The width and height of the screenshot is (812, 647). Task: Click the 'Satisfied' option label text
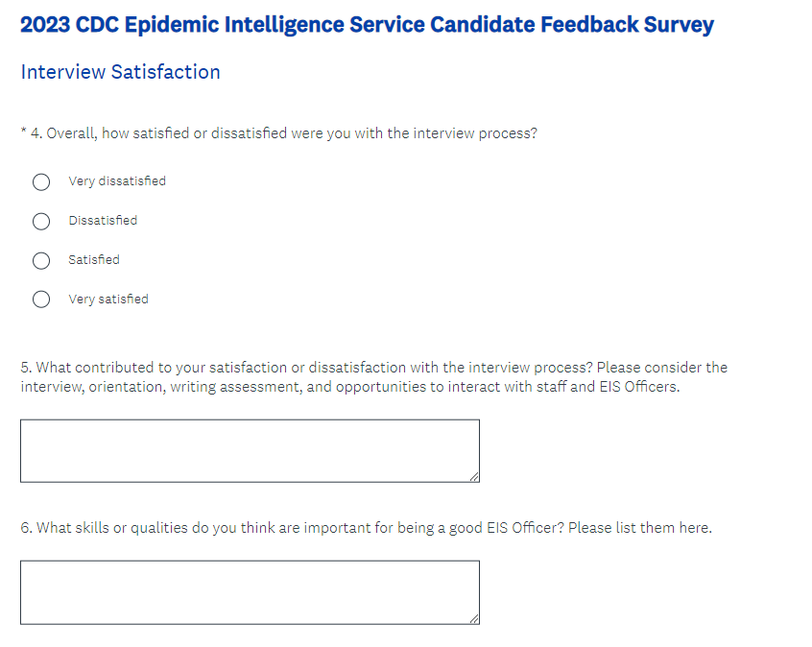click(94, 260)
